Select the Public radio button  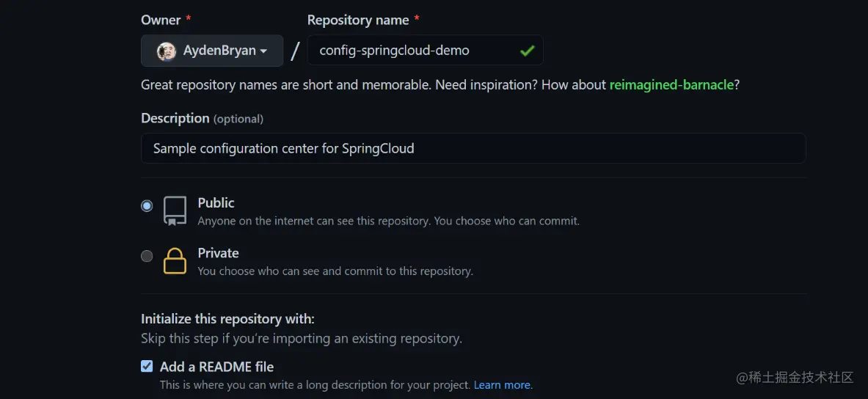[x=147, y=206]
